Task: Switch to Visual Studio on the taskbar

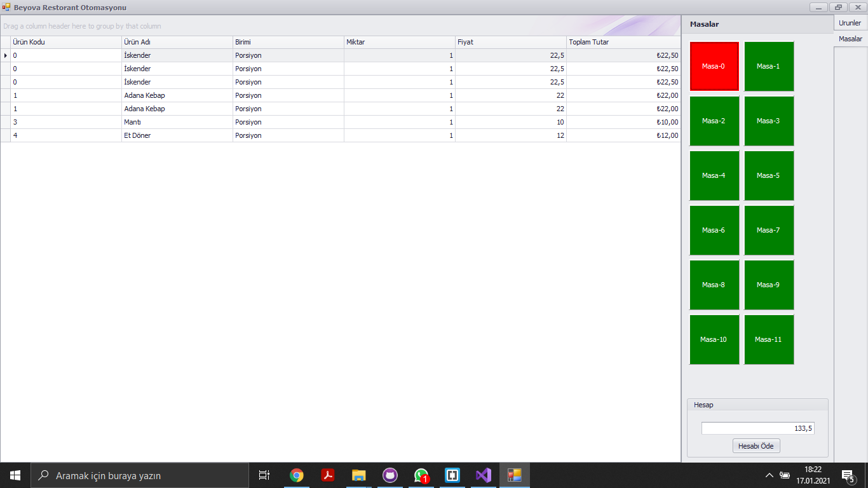Action: point(483,475)
